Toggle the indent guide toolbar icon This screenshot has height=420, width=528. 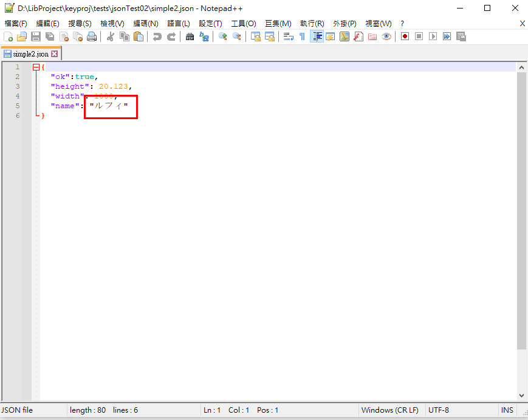pyautogui.click(x=317, y=36)
